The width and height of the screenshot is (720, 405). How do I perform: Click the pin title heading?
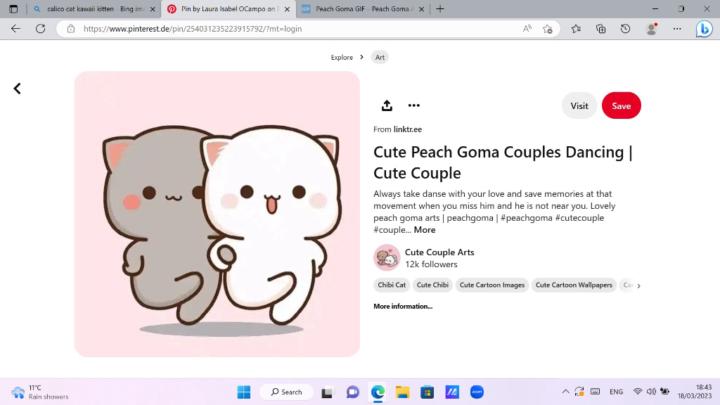pyautogui.click(x=503, y=163)
